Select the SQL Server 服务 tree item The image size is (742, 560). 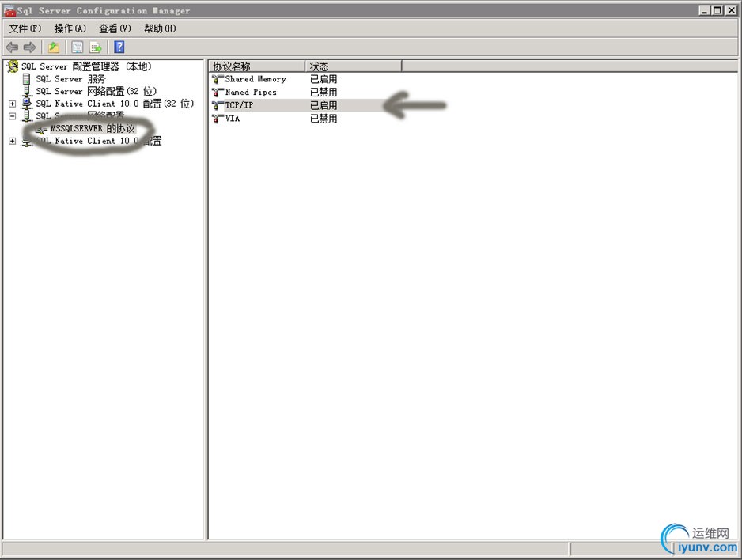coord(70,79)
